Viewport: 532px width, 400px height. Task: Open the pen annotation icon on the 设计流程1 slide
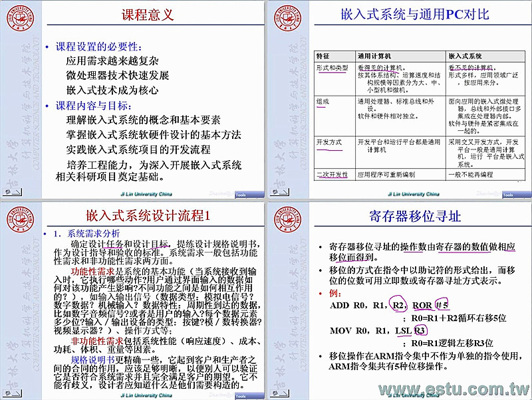12,393
